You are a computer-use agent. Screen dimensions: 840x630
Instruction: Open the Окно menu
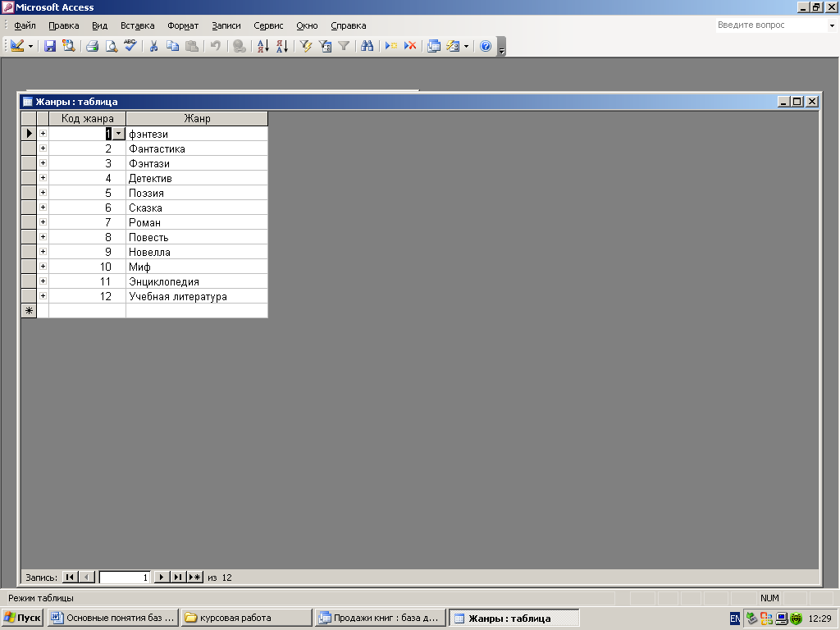coord(307,25)
